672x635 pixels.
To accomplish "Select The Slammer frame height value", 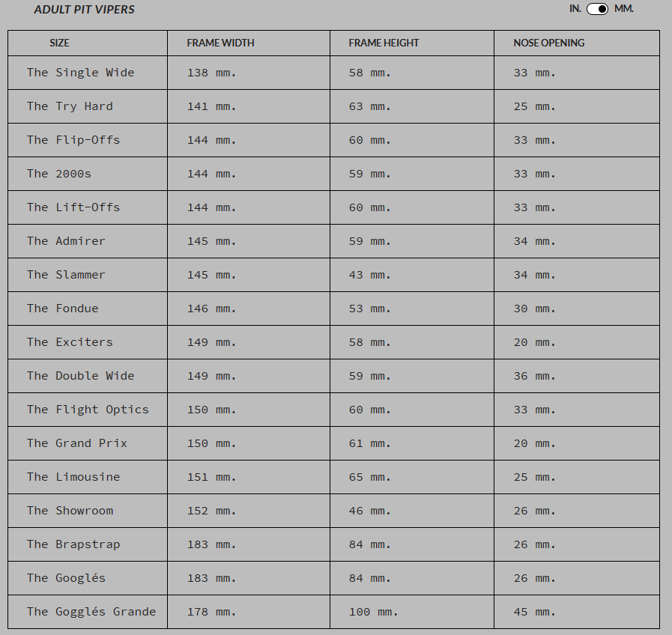I will coord(370,275).
